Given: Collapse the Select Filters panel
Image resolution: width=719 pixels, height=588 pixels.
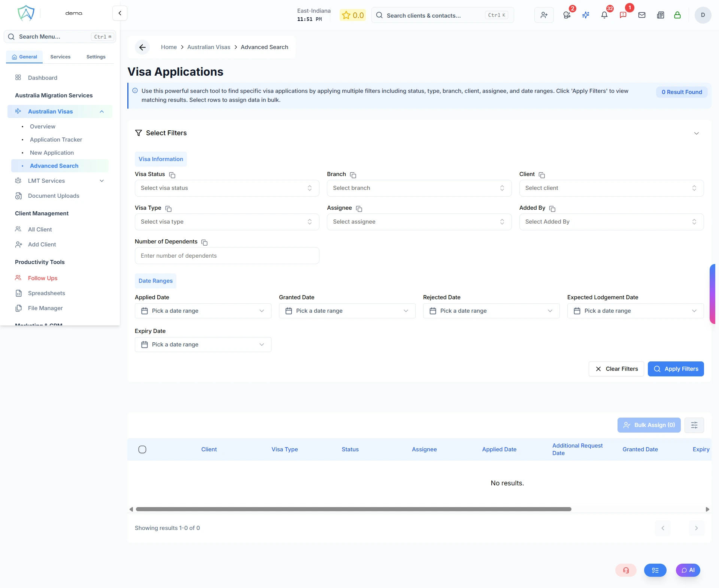Looking at the screenshot, I should click(x=696, y=133).
